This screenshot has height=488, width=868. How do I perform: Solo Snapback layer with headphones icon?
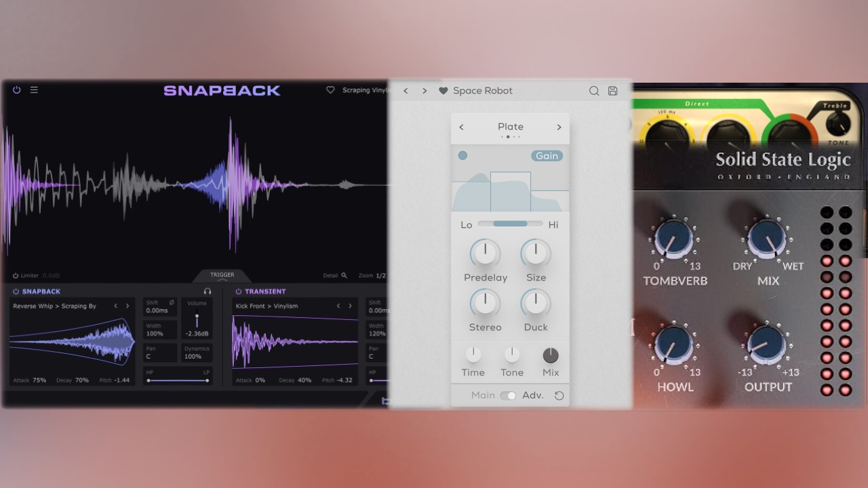208,291
